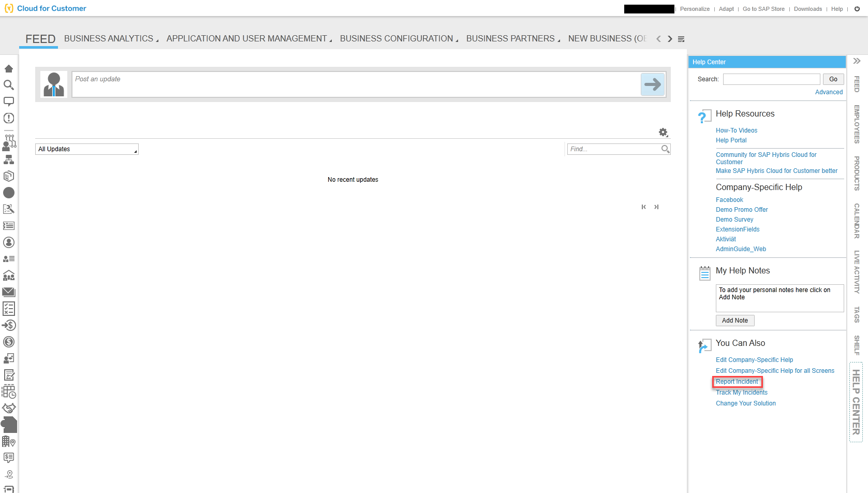Click the Help Center Search field
Screen dimensions: 868x493
[772, 79]
